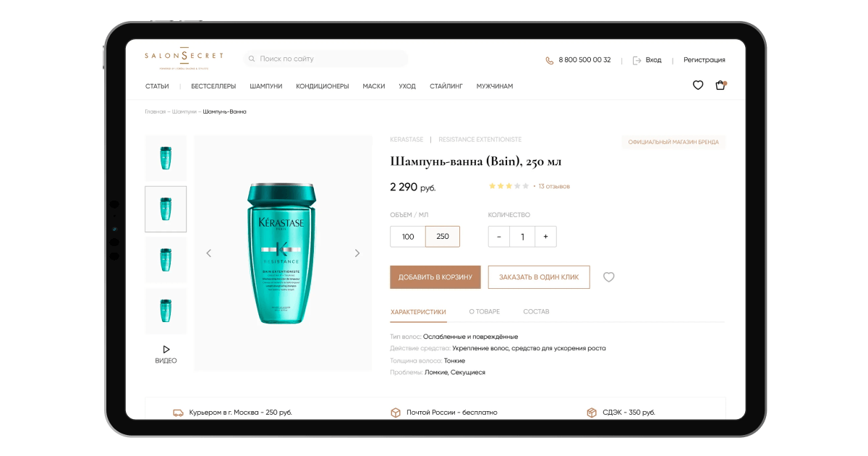Select the 250 ml volume option
Viewport: 868px width, 456px height.
click(443, 237)
